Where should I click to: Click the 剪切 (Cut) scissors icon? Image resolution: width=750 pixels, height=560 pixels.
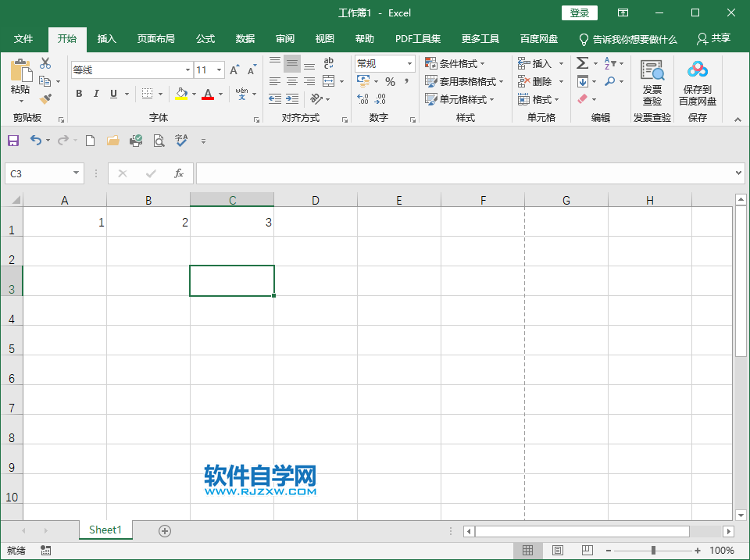click(x=45, y=63)
